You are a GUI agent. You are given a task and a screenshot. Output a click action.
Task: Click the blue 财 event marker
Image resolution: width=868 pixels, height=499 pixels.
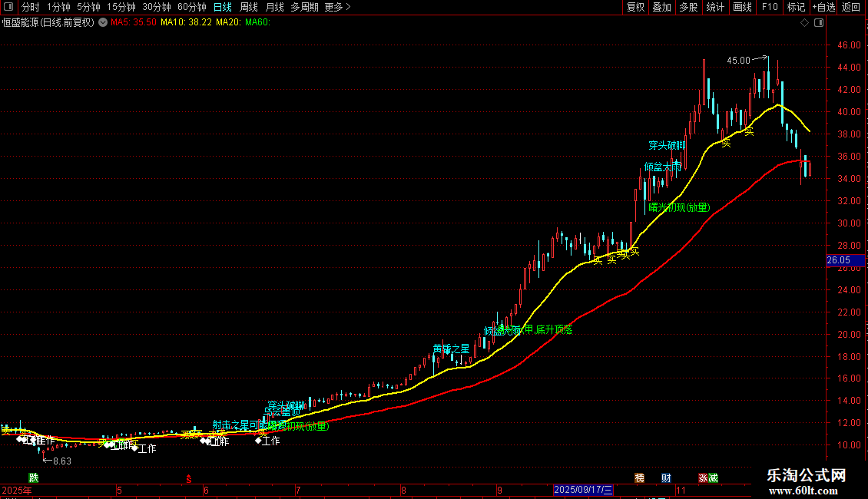(x=666, y=478)
